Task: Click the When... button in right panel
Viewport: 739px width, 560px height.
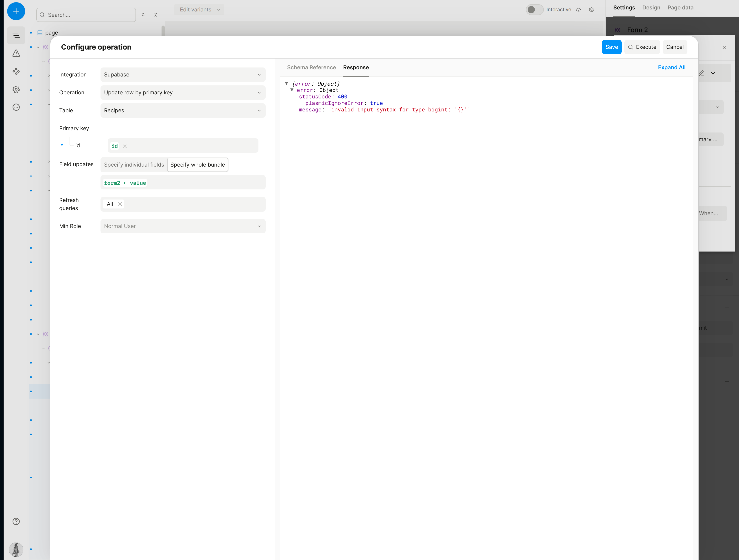Action: tap(712, 213)
